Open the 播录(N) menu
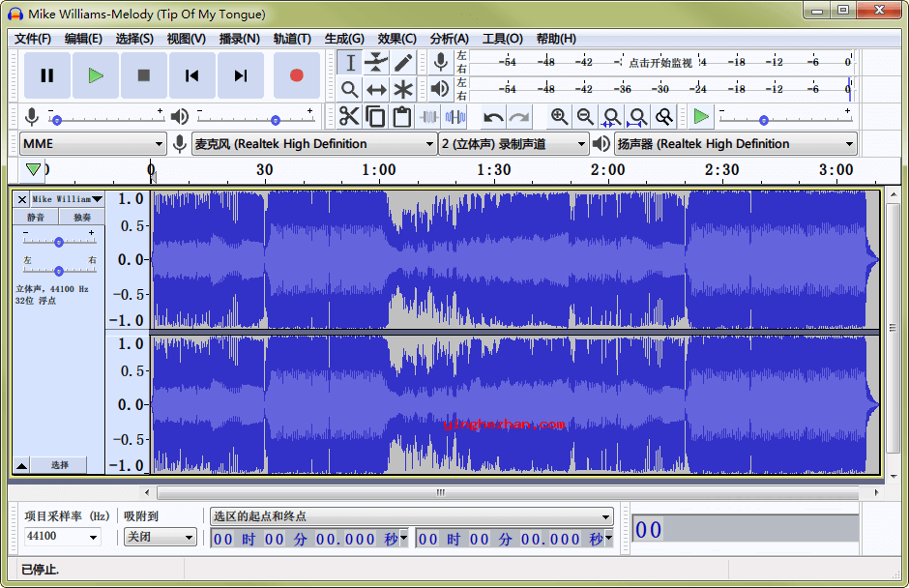Image resolution: width=909 pixels, height=588 pixels. (240, 39)
